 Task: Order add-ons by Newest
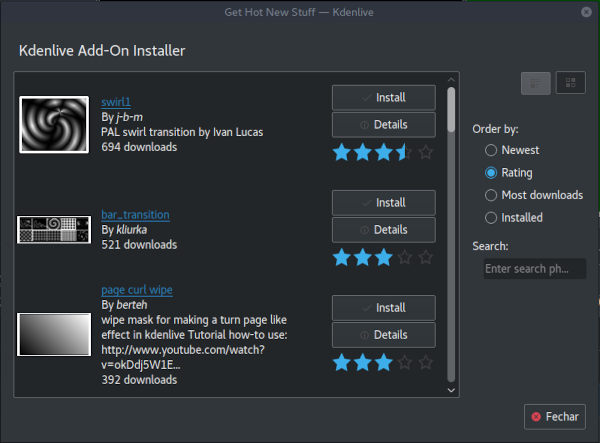(x=512, y=150)
